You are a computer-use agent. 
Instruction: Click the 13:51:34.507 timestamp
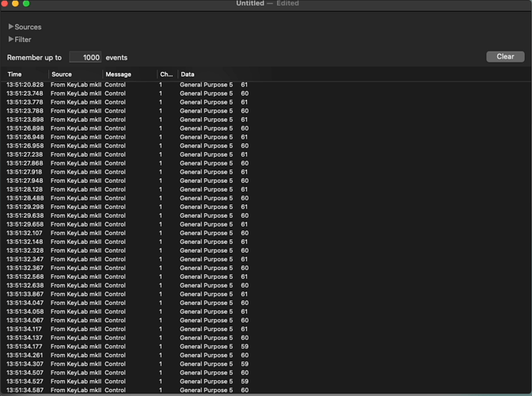coord(25,372)
